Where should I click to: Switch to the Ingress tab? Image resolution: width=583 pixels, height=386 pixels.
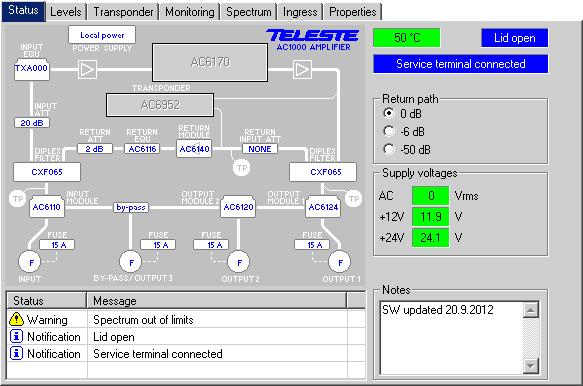[x=300, y=12]
